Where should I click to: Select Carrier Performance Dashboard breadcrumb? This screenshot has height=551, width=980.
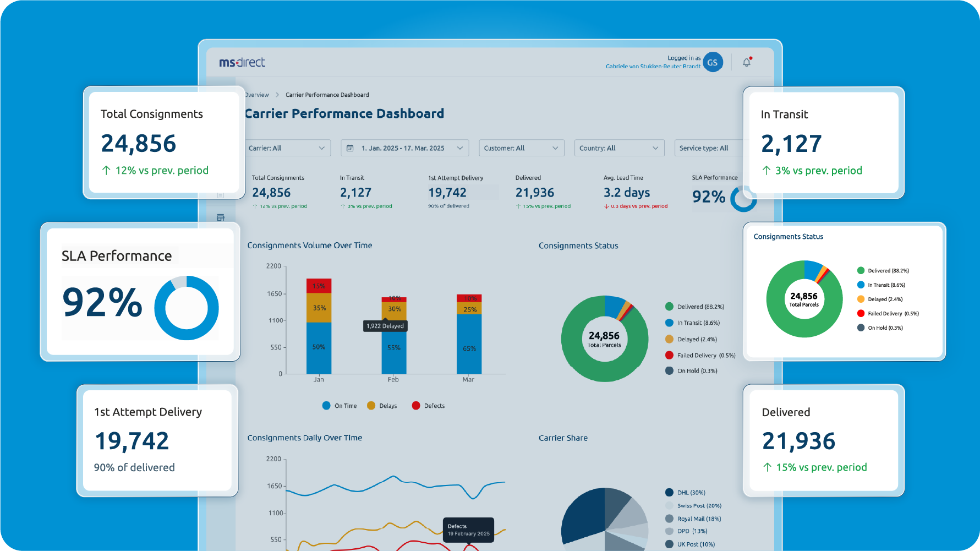click(327, 95)
